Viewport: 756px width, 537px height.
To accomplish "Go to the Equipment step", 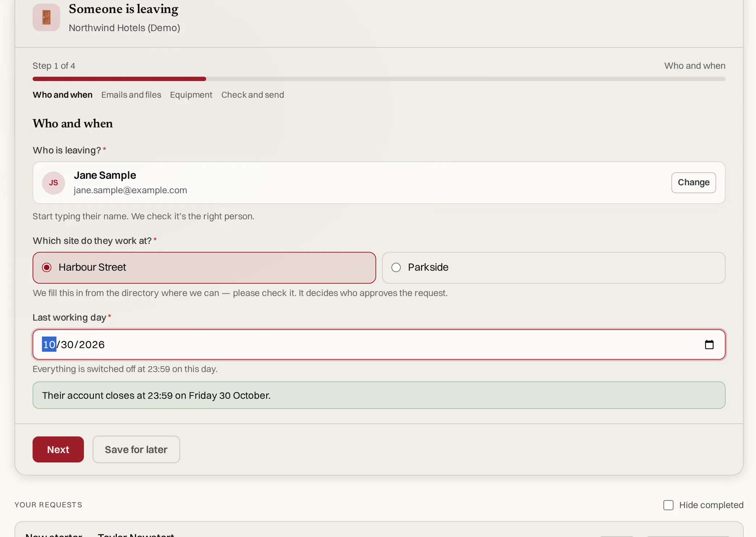I will coord(191,95).
